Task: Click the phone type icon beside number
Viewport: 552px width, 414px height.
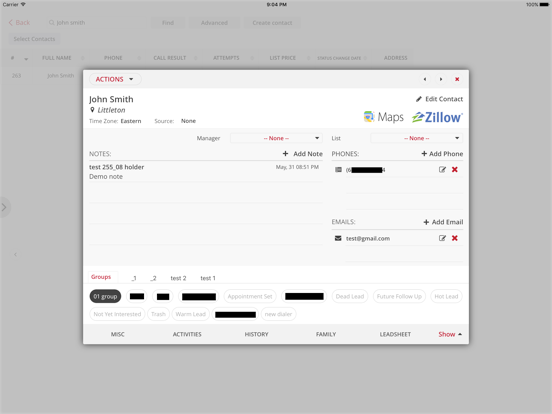Action: coord(338,170)
